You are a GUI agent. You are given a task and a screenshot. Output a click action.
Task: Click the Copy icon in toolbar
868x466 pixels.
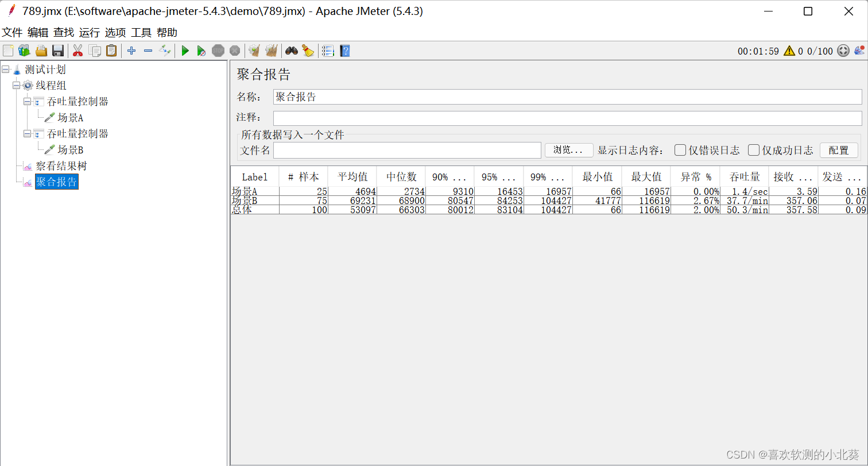95,51
